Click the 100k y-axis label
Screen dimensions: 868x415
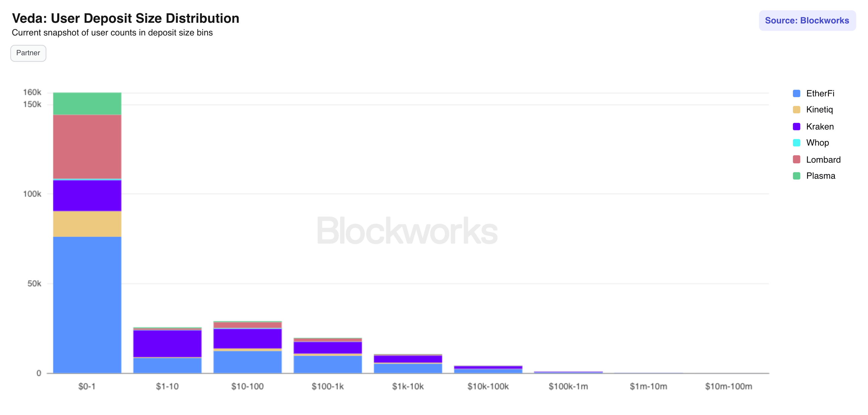click(32, 194)
